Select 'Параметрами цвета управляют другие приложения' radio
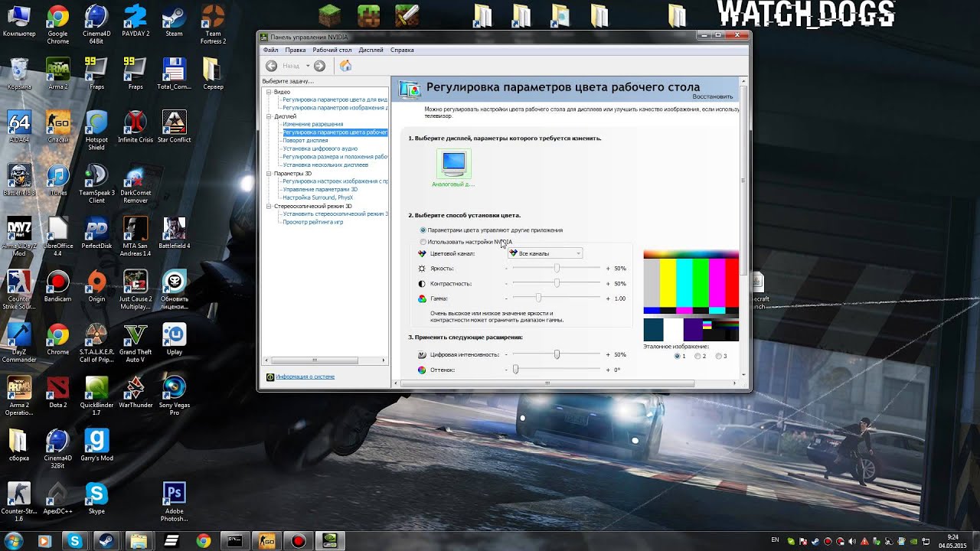The height and width of the screenshot is (551, 980). coord(423,230)
